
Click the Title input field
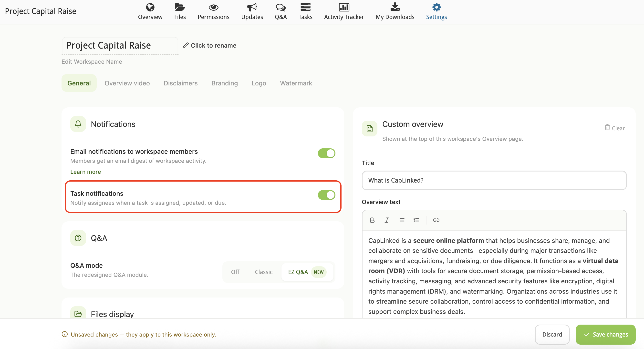coord(494,180)
